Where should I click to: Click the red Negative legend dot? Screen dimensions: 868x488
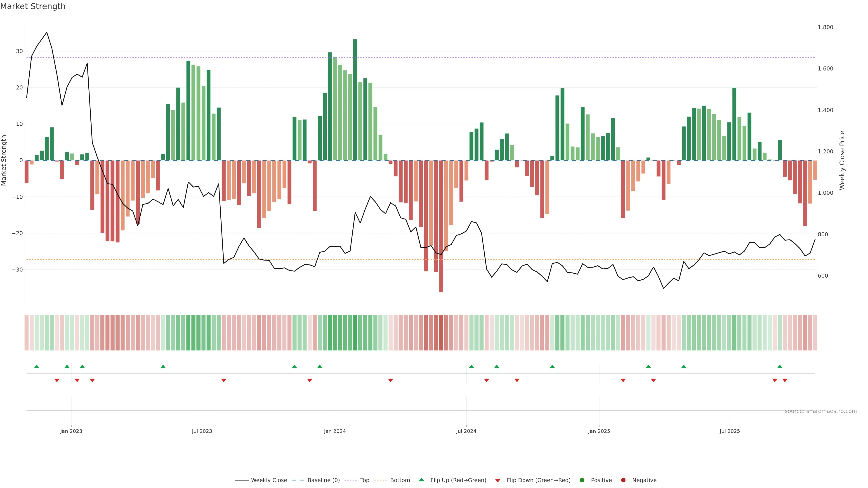[x=623, y=480]
